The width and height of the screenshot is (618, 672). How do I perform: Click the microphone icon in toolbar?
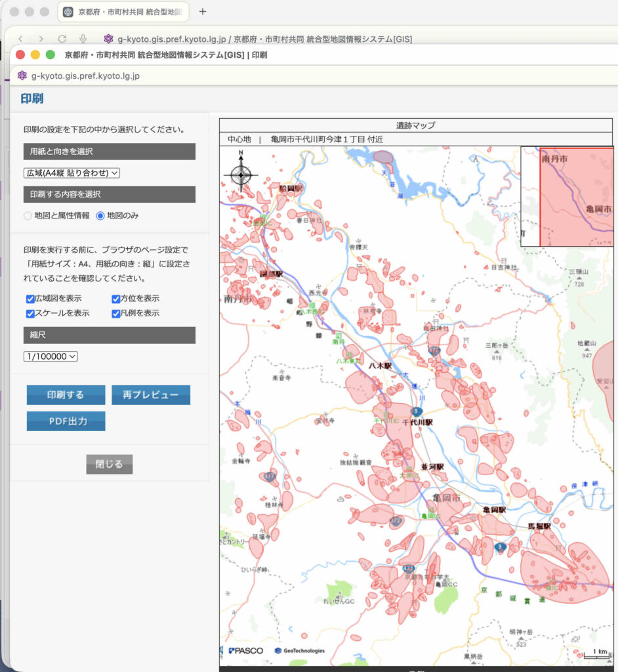83,39
